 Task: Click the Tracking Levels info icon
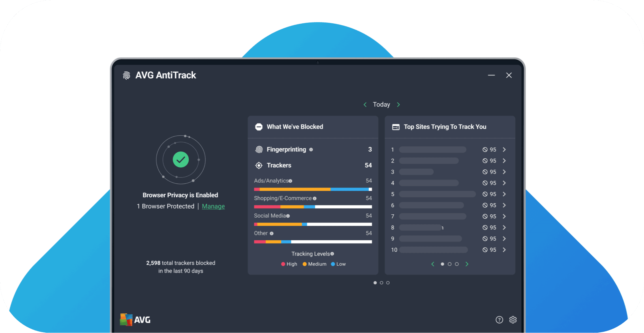click(332, 254)
